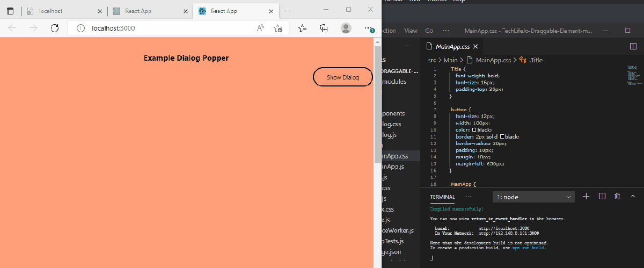644x268 pixels.
Task: Close the MainApp.css editor tab
Action: (475, 47)
